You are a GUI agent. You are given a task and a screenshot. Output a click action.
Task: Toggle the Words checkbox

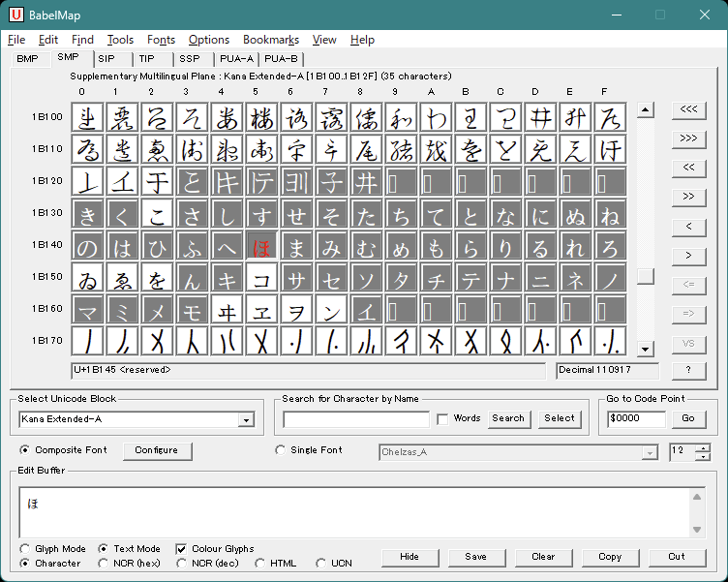(442, 419)
